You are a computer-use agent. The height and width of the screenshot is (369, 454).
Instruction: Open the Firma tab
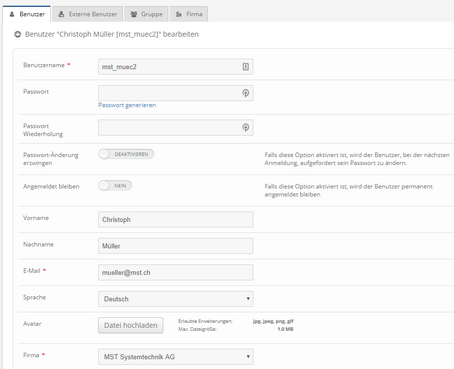click(x=189, y=14)
